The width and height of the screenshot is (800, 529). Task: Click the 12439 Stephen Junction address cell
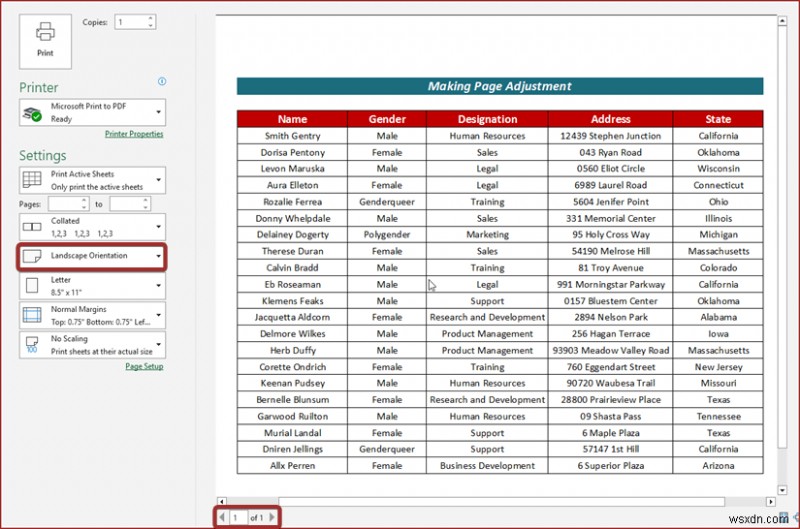pyautogui.click(x=611, y=136)
